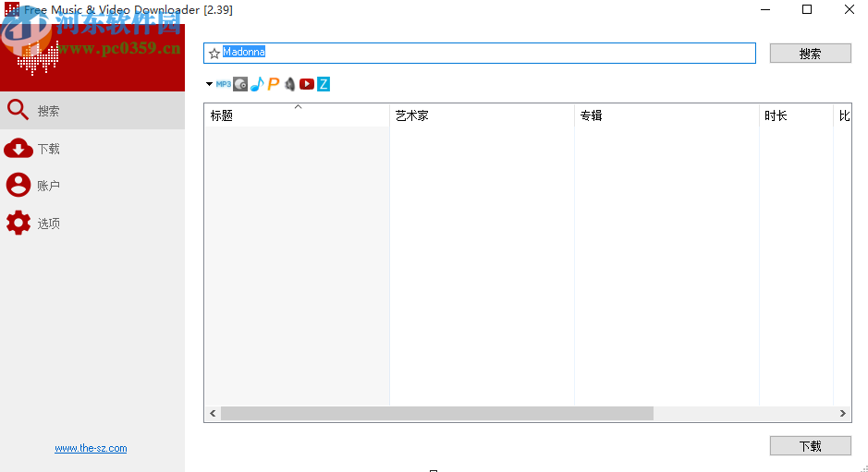868x472 pixels.
Task: Click the red account person icon
Action: (x=18, y=185)
